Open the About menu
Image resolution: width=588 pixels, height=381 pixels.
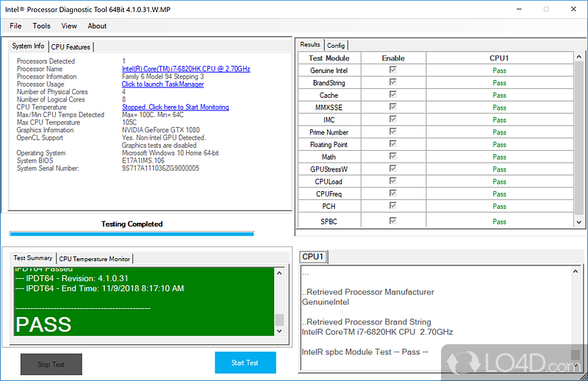pos(97,26)
